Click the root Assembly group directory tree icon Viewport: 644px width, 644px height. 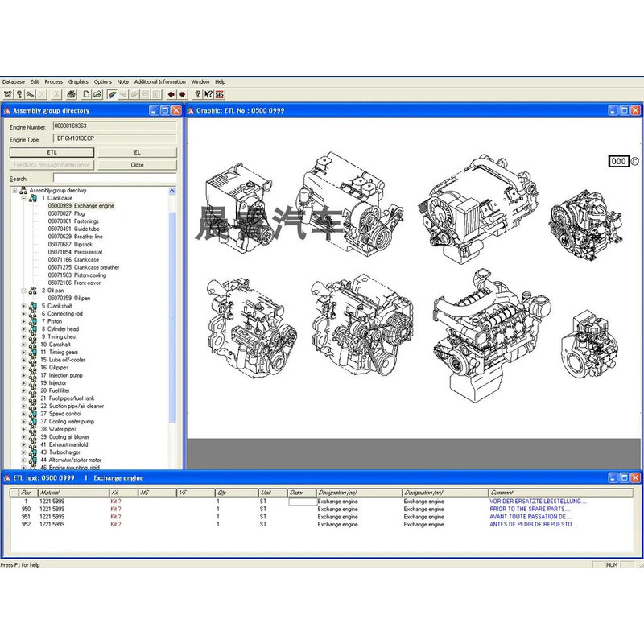tap(23, 190)
